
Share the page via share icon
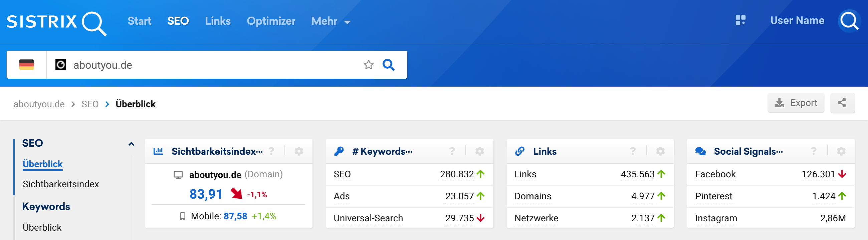[x=842, y=103]
